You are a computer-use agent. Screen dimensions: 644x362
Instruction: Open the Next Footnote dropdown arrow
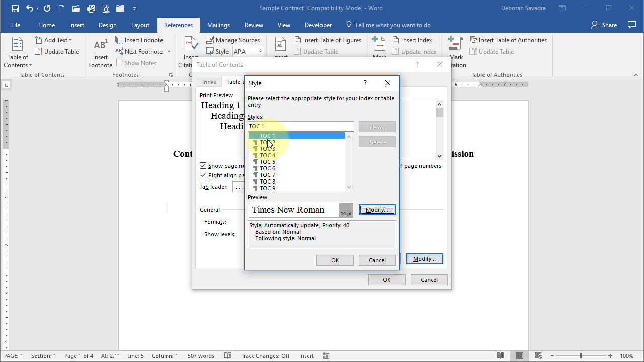(169, 52)
